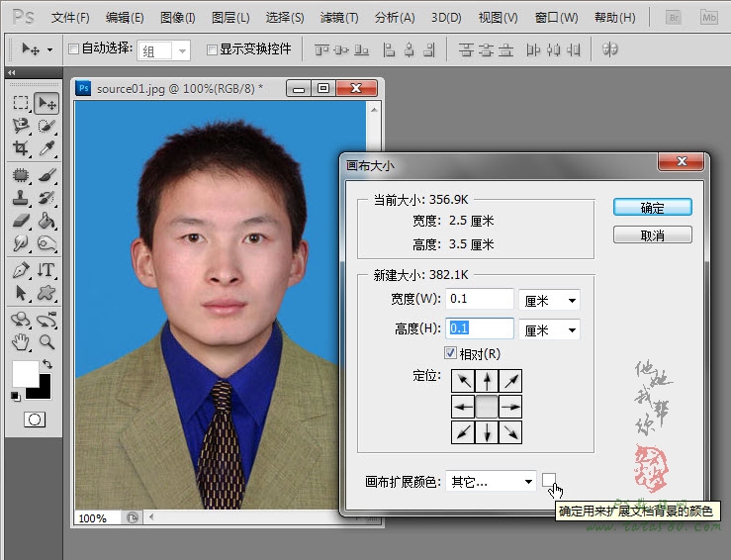The width and height of the screenshot is (731, 560).
Task: Collapse the toolbox with double-arrow
Action: (12, 72)
